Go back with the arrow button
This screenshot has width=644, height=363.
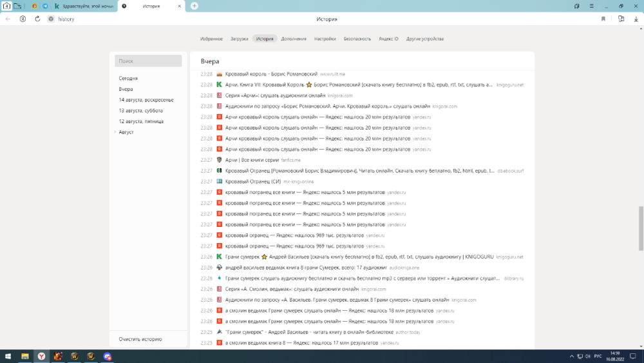click(x=8, y=19)
